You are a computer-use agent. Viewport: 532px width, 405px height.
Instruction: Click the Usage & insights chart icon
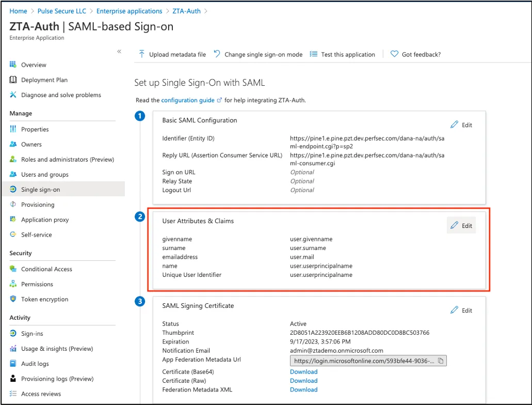13,348
